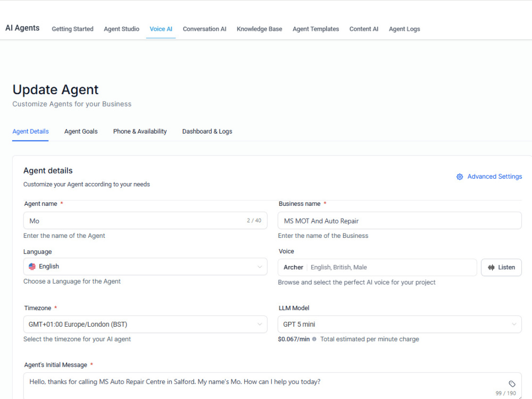Expand the LLM Model dropdown
The image size is (532, 399).
[400, 325]
